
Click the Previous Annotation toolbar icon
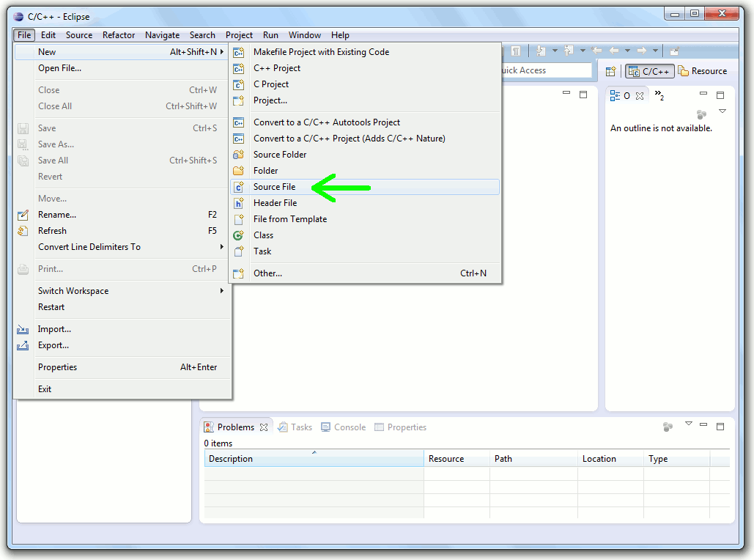click(569, 51)
